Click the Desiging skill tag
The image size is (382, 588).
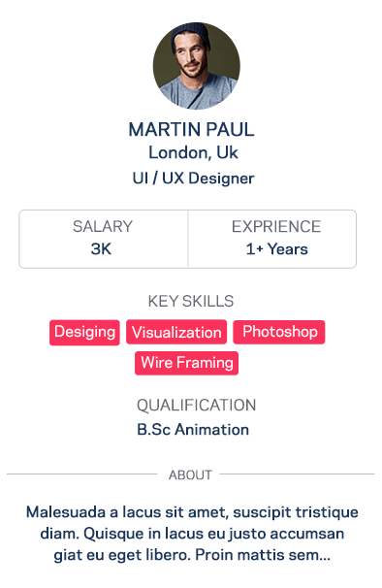(84, 332)
